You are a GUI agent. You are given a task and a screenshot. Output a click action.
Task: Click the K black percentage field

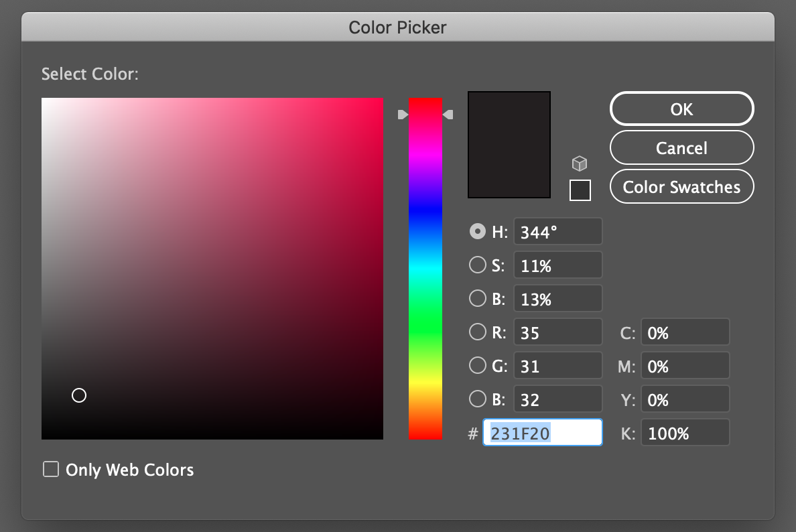685,434
